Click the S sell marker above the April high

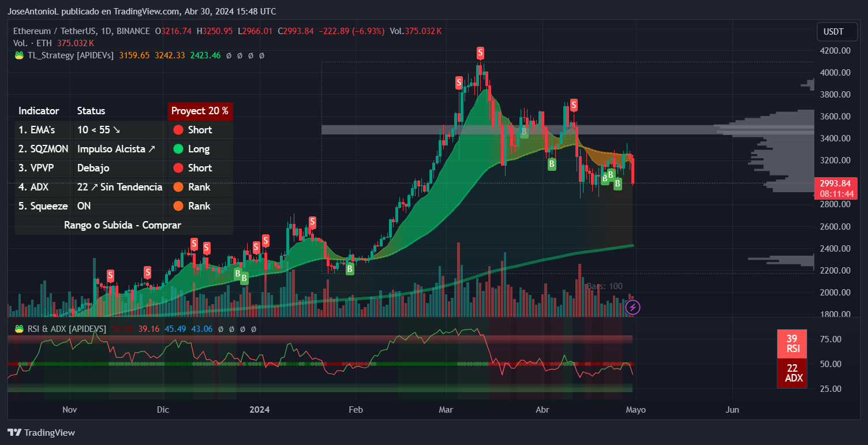(574, 104)
